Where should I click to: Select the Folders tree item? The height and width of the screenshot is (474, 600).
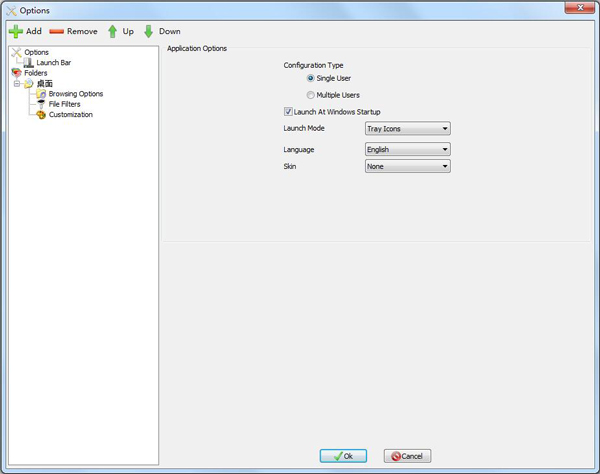pyautogui.click(x=35, y=73)
